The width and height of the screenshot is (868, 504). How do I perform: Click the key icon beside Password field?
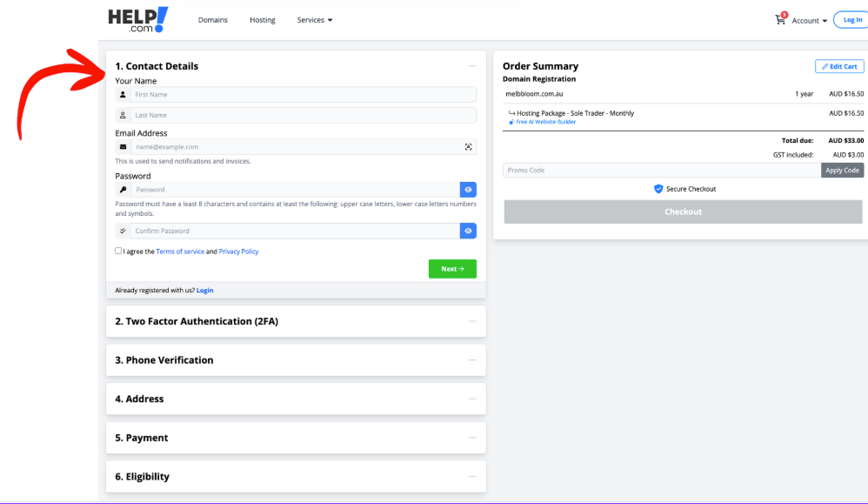123,190
